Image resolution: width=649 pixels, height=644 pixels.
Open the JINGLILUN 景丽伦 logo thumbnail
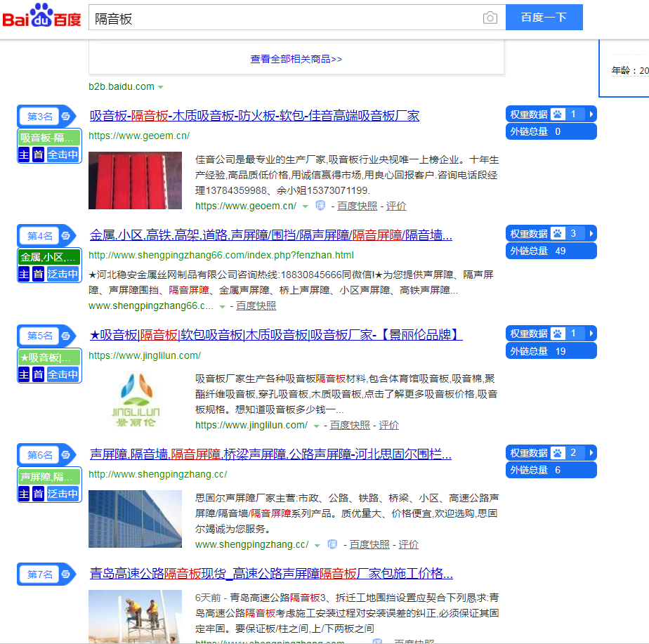click(135, 400)
